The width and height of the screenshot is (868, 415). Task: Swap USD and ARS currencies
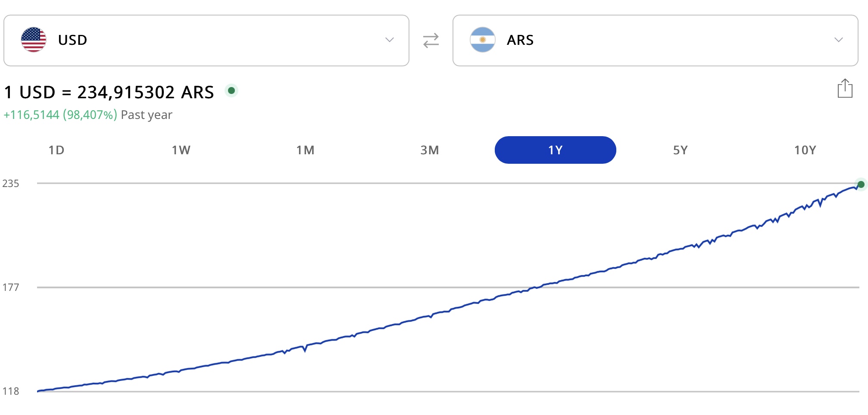click(431, 40)
